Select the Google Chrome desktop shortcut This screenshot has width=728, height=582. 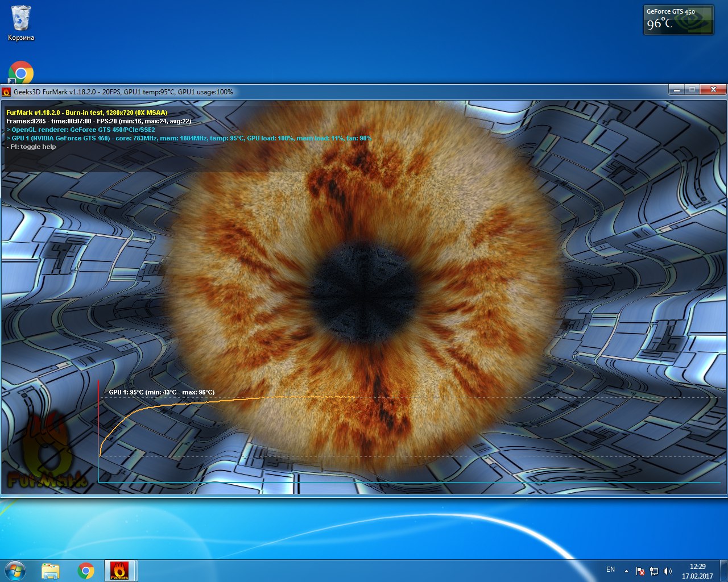point(21,73)
